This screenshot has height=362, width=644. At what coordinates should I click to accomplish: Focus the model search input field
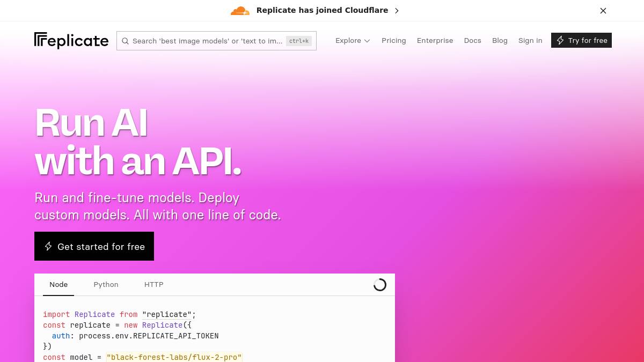[207, 41]
